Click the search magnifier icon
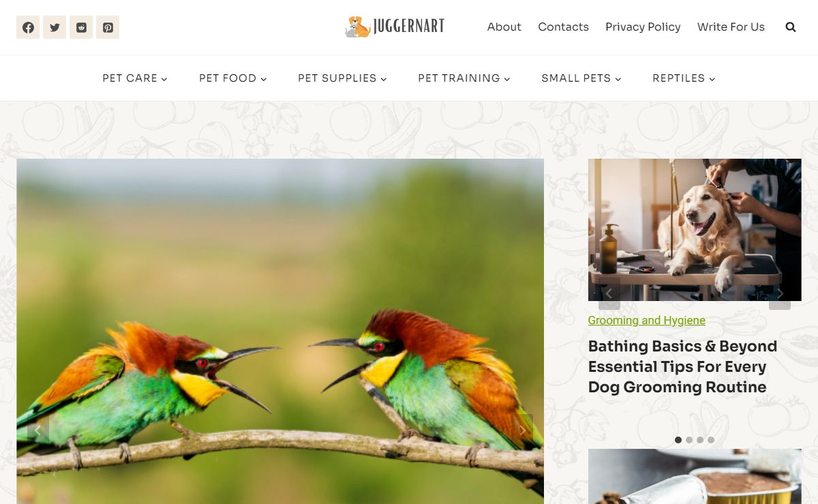 791,27
